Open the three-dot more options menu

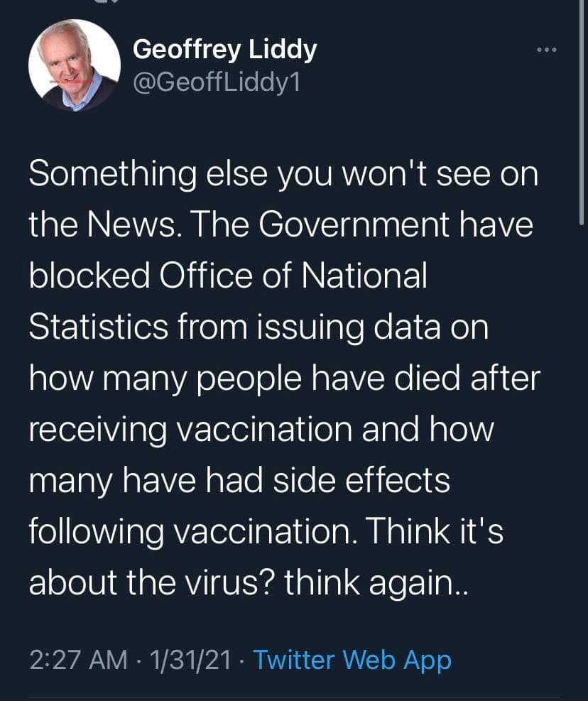(548, 50)
